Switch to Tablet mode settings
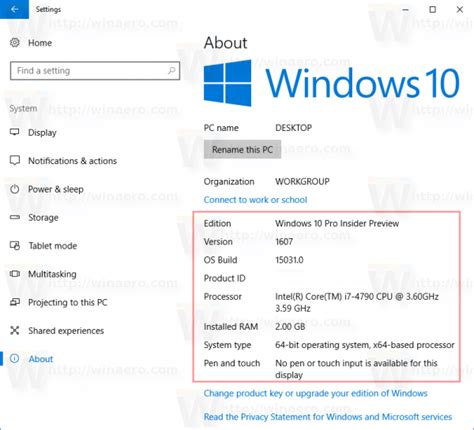474x430 pixels. coord(53,246)
